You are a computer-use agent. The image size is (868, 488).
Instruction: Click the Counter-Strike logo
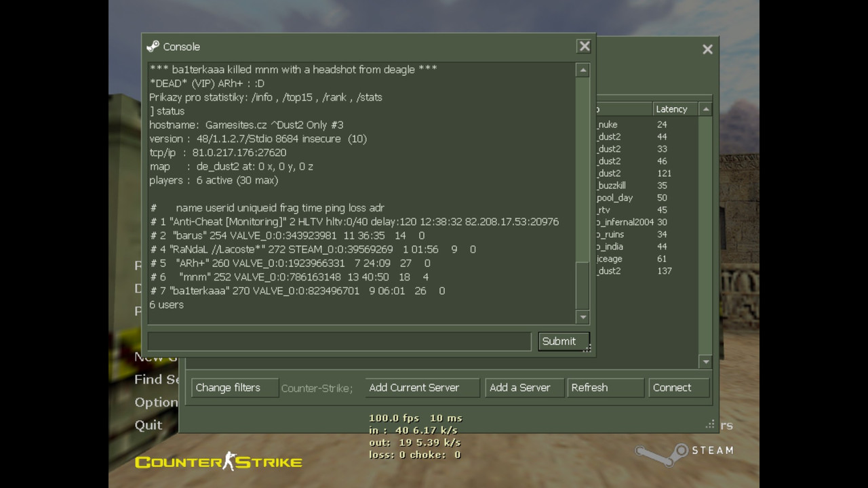coord(218,462)
